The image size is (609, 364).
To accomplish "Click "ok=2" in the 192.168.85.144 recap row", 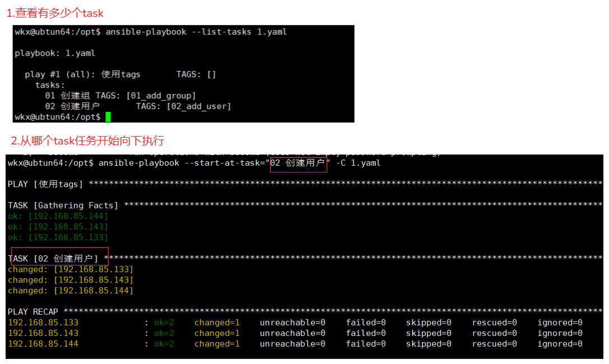I will 164,344.
